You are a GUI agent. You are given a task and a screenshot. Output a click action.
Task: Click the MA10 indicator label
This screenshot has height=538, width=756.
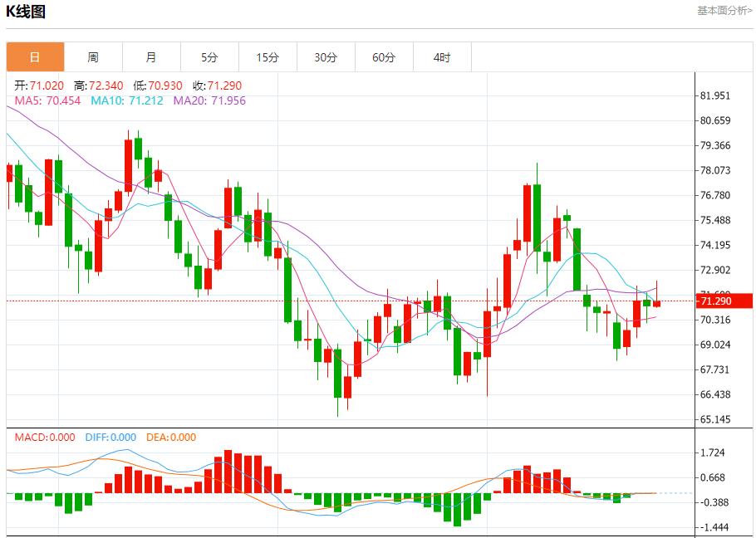[x=126, y=100]
